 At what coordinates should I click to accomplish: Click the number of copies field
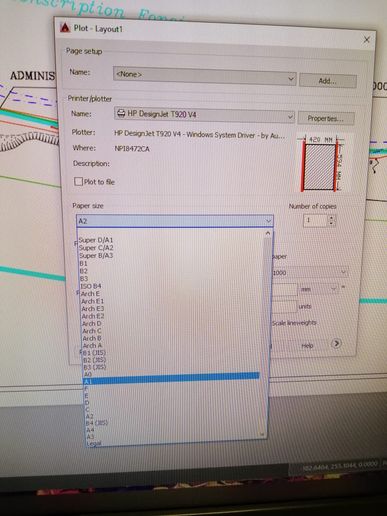tap(315, 220)
